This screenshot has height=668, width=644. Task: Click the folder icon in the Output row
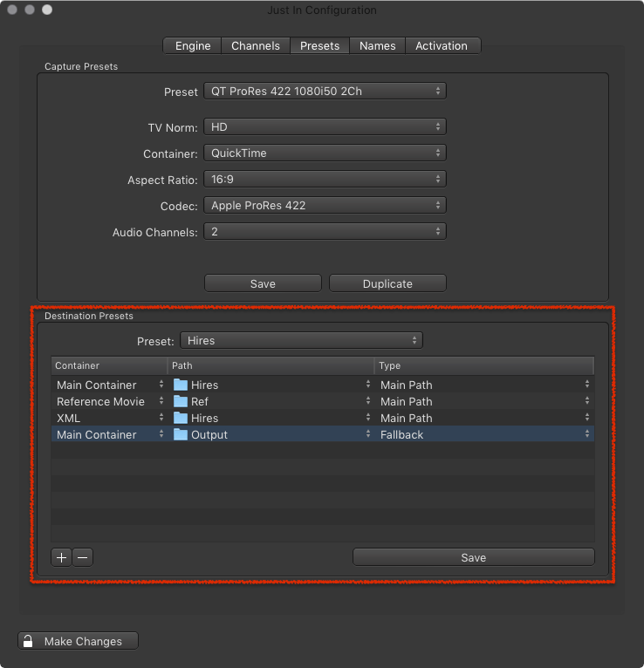tap(181, 434)
